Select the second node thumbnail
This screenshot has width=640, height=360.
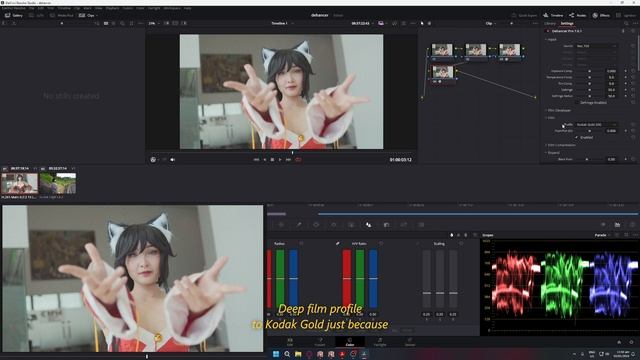[x=476, y=50]
